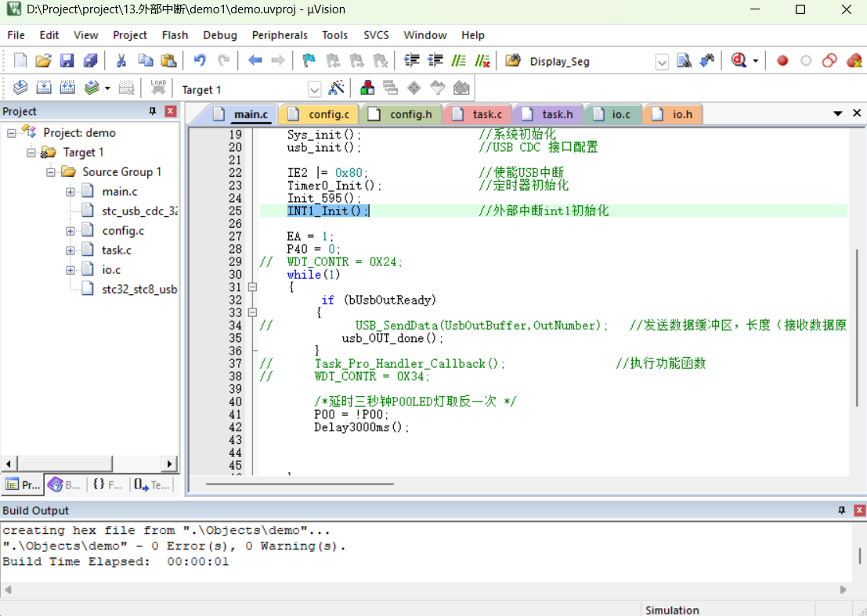
Task: Toggle auto-hide pin on Project panel
Action: (x=153, y=112)
